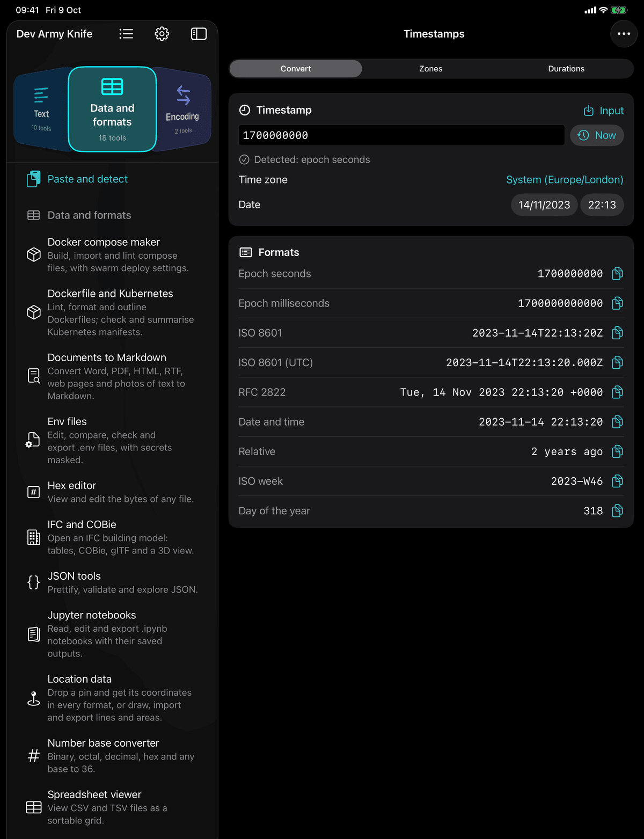The width and height of the screenshot is (644, 839).
Task: Click the Env files icon
Action: (x=33, y=440)
